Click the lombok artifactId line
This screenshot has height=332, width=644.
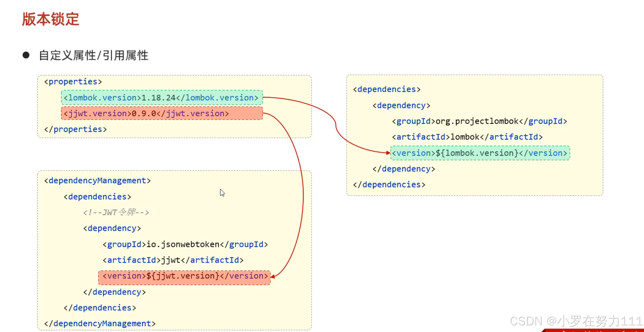467,137
